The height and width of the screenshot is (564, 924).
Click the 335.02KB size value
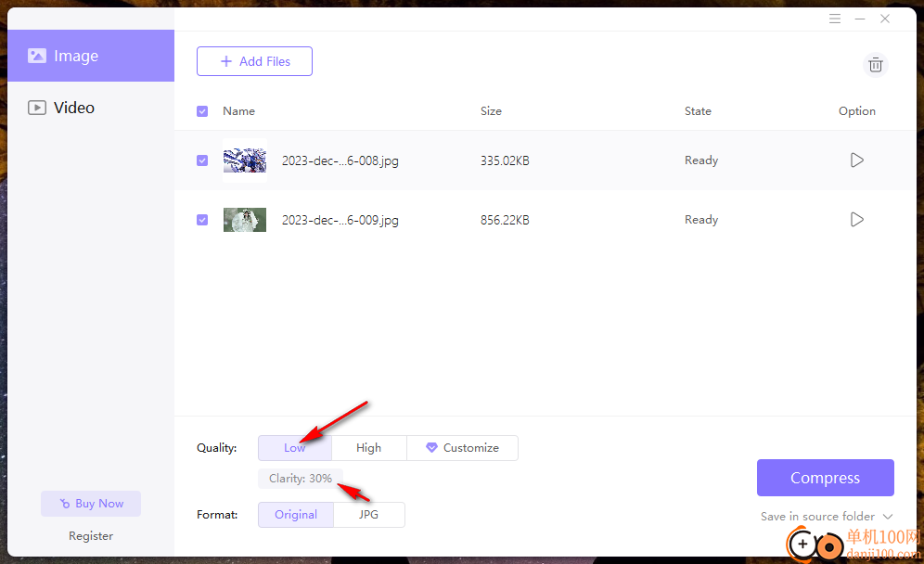pyautogui.click(x=505, y=160)
